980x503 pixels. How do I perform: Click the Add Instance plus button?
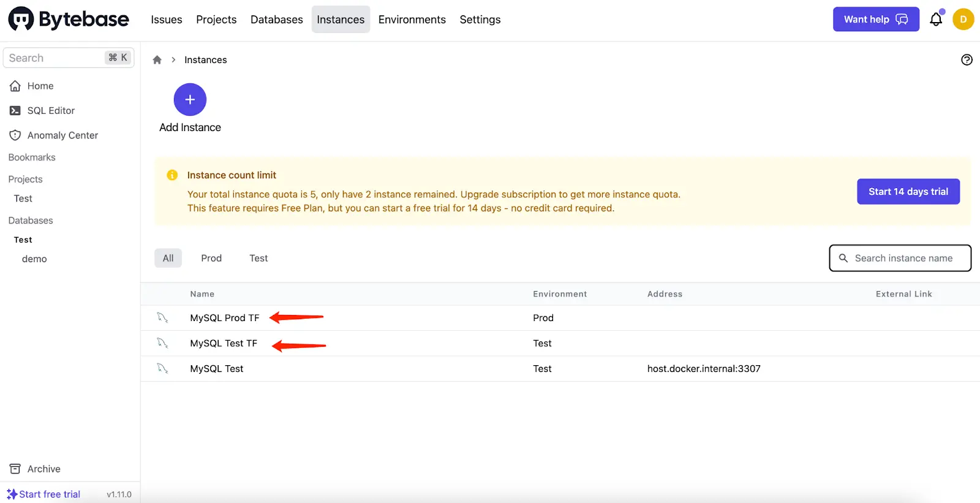(190, 99)
